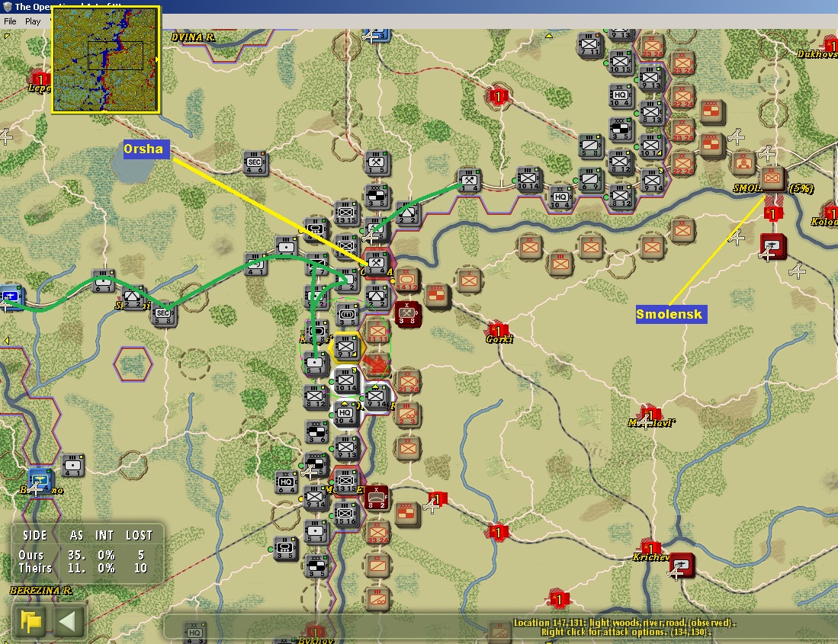Screen dimensions: 838x644
Task: Click 'Right click for attack options' text
Action: point(626,633)
